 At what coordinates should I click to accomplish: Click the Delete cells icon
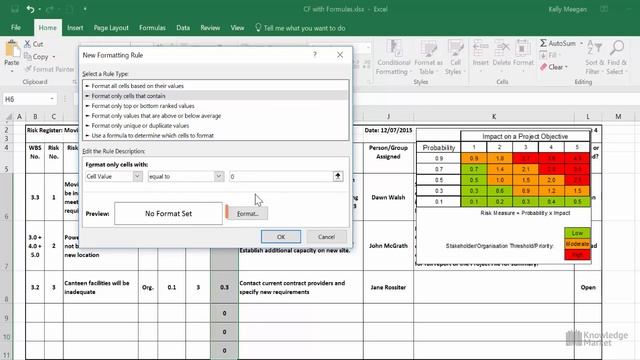pos(502,49)
